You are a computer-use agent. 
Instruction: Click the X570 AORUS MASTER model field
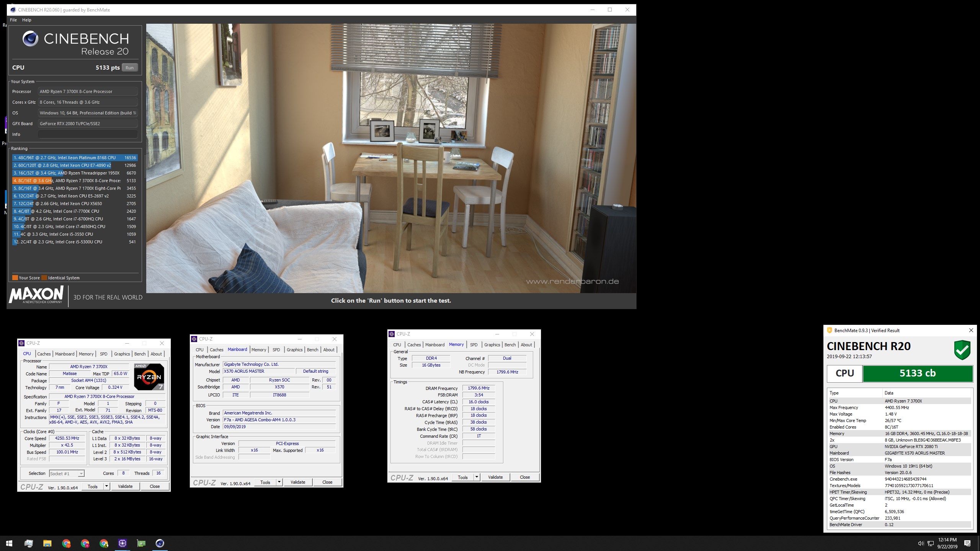coord(259,371)
